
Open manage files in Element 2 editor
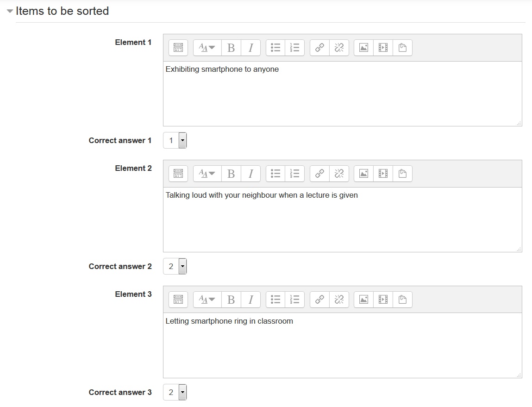click(x=402, y=174)
